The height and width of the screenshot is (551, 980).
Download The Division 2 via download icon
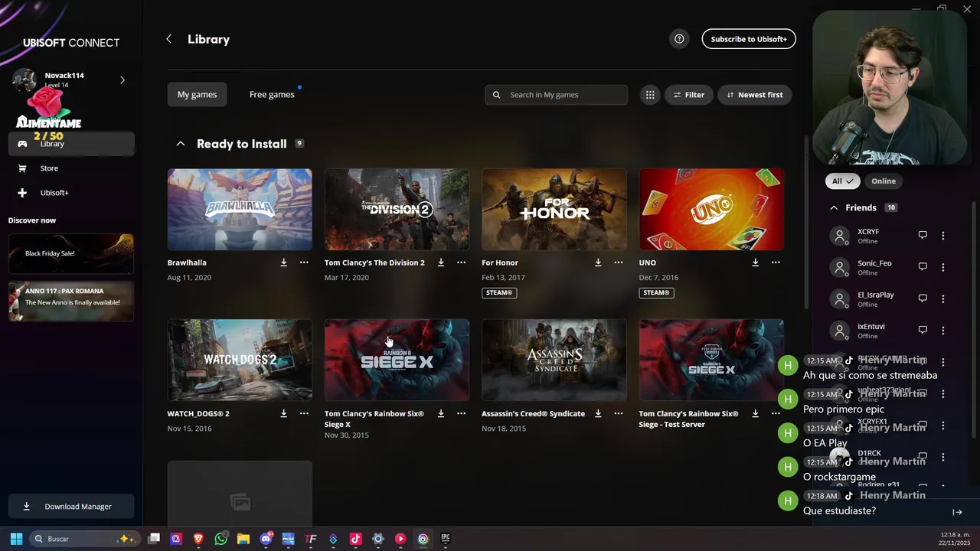point(441,262)
